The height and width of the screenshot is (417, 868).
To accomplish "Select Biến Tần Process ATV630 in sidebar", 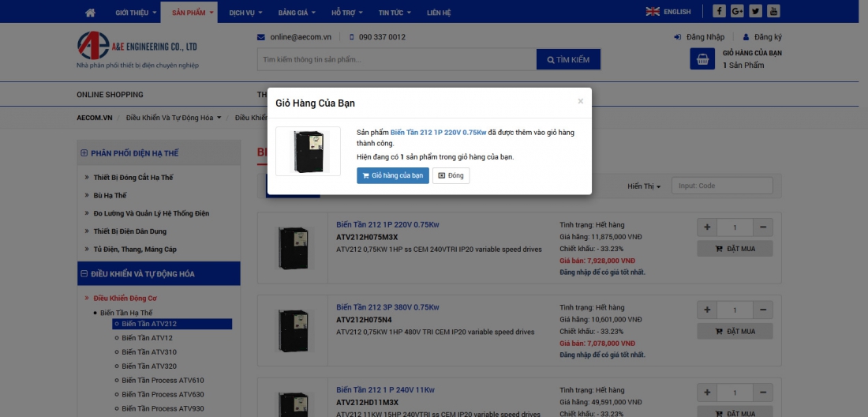I will (163, 395).
